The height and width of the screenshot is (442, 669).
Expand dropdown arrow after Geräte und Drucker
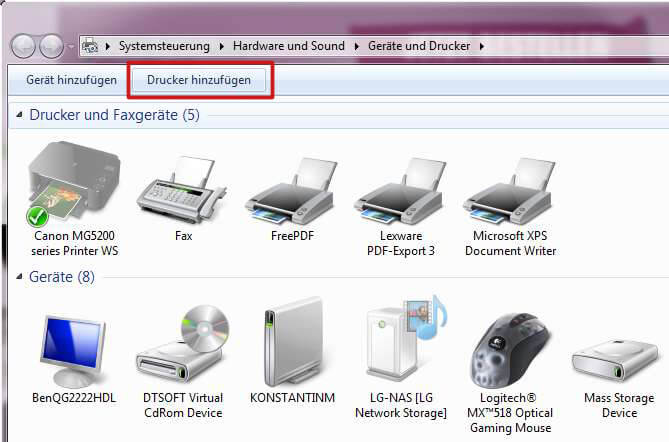coord(481,46)
